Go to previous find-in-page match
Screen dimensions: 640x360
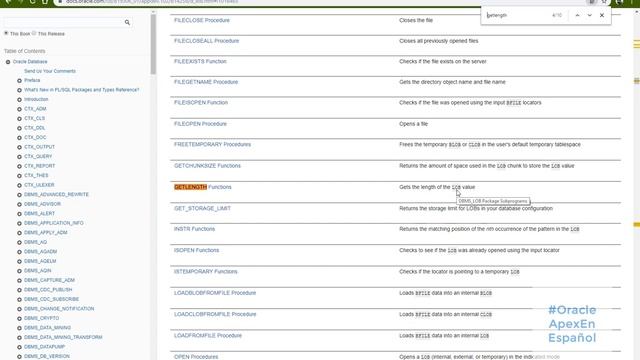pos(577,15)
